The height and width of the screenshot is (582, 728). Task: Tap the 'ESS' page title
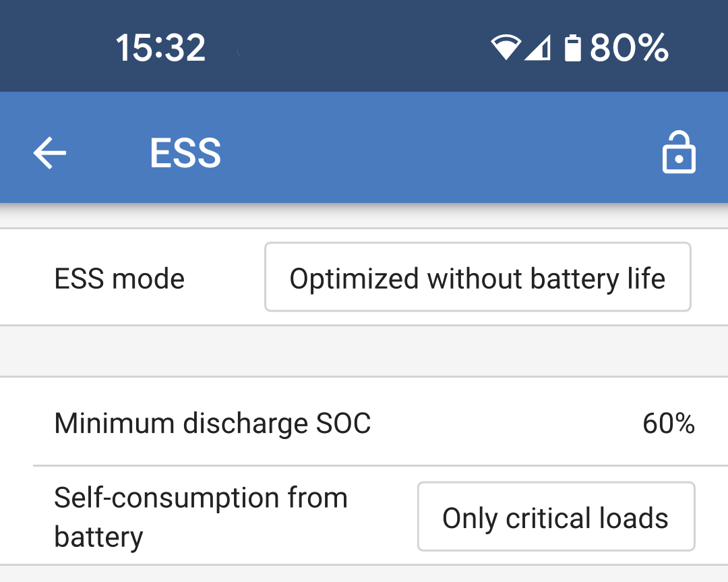(185, 154)
